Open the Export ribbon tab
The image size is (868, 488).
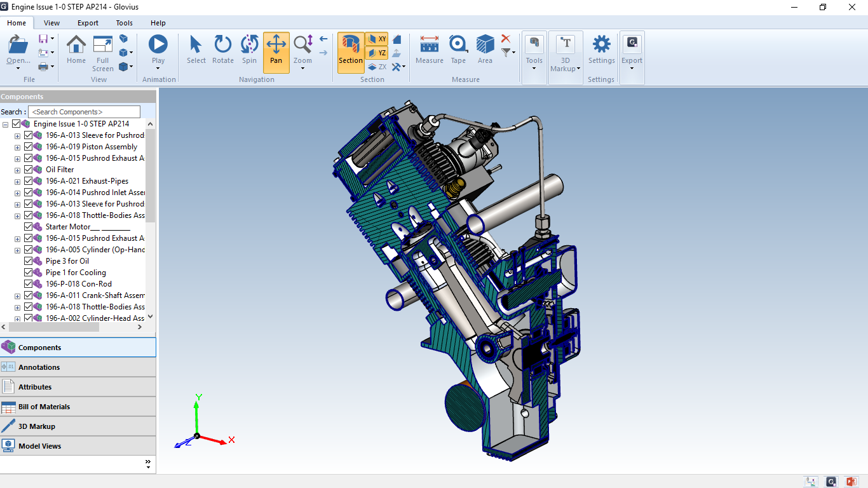pos(88,23)
